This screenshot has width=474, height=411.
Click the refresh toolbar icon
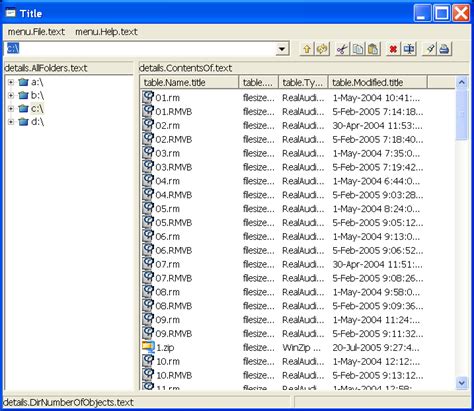click(x=322, y=49)
